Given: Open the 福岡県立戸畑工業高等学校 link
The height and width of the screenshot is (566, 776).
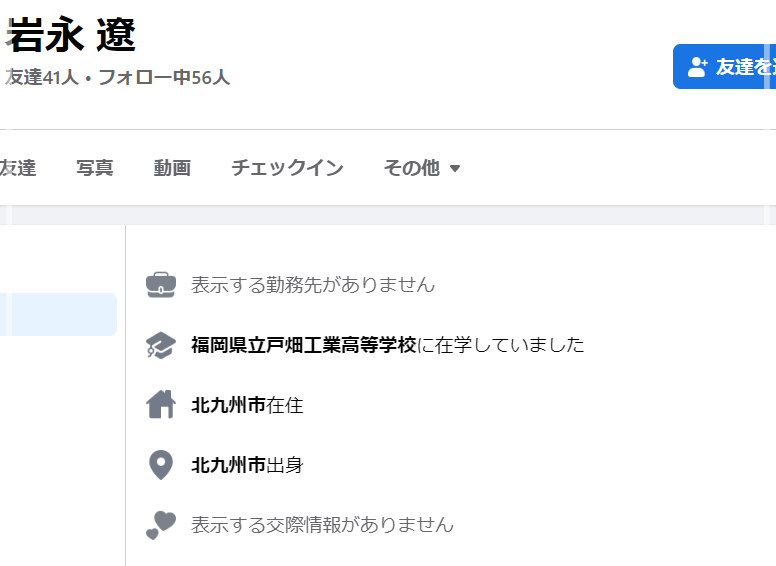Looking at the screenshot, I should 303,345.
